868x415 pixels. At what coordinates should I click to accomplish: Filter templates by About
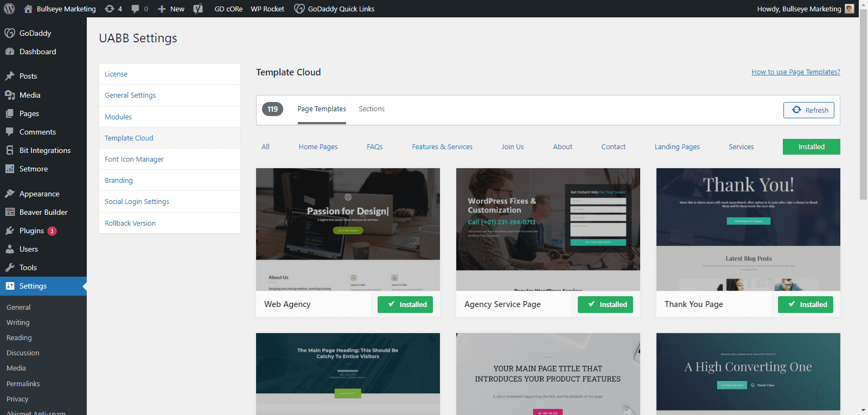(x=563, y=147)
